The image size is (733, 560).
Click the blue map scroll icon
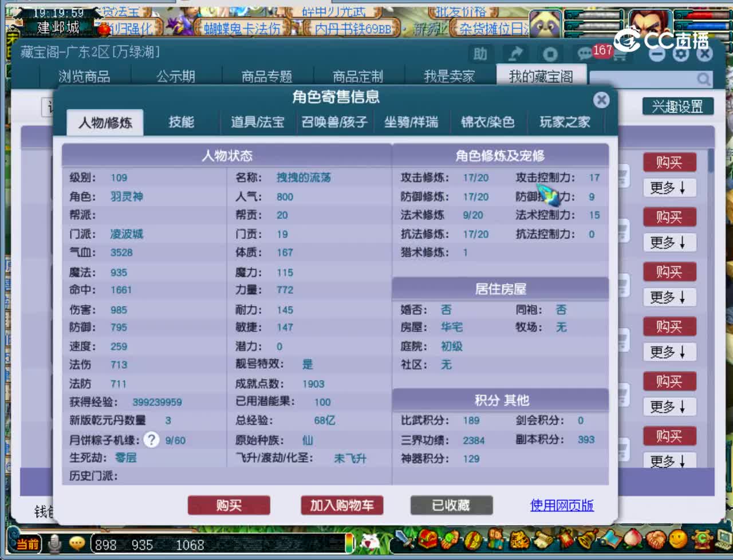point(610,539)
